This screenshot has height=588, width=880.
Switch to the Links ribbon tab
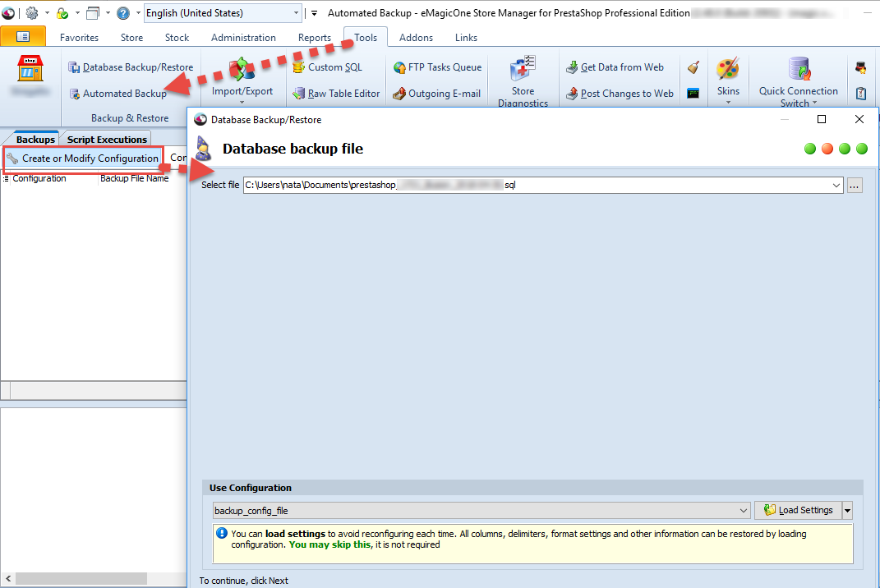click(x=466, y=38)
